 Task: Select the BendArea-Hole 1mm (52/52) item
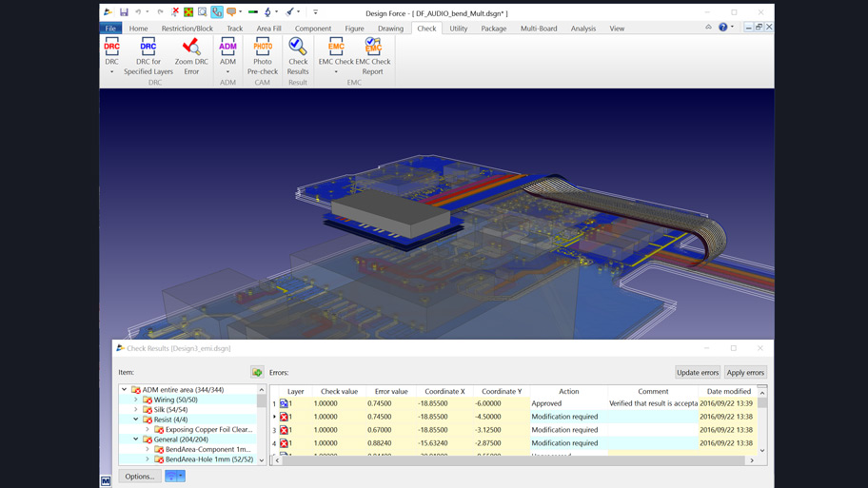click(x=208, y=459)
